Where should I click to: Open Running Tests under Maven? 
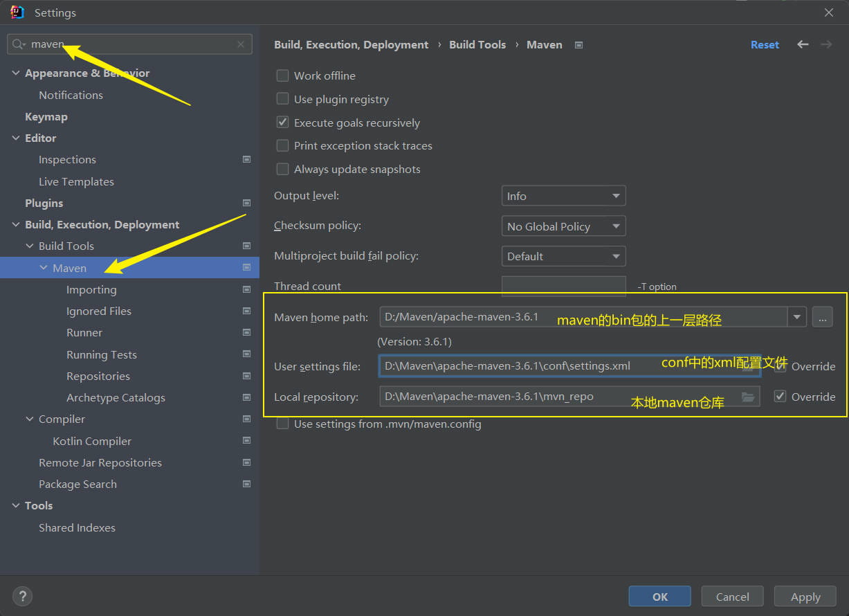coord(102,354)
